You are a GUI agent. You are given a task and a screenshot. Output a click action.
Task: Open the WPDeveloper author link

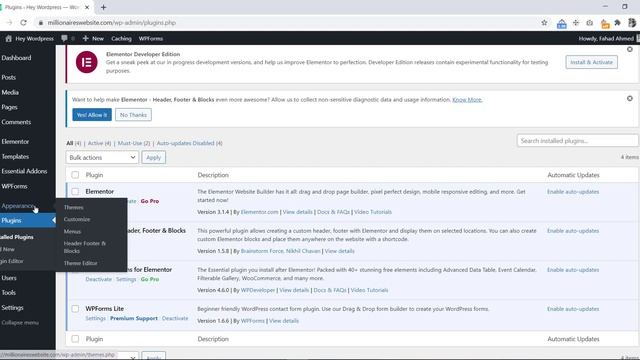(x=258, y=290)
